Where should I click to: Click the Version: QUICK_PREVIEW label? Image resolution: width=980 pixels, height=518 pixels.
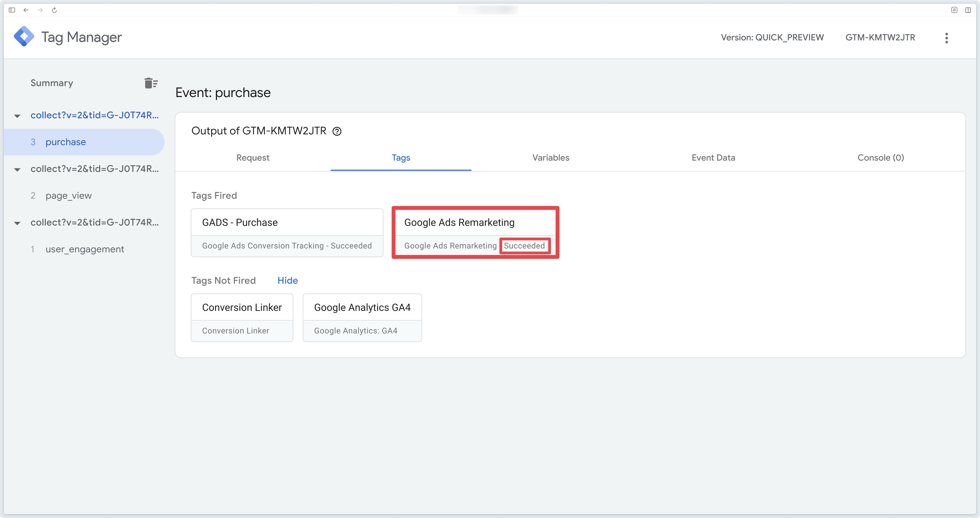(772, 37)
